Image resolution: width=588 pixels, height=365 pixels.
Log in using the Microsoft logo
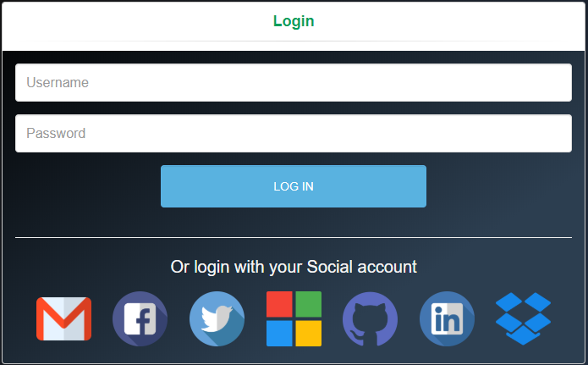[294, 318]
